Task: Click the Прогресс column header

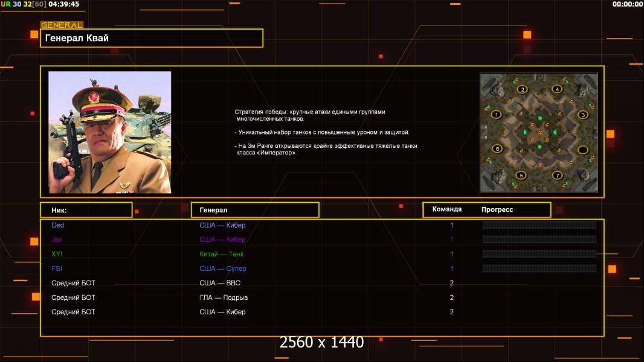Action: tap(497, 209)
